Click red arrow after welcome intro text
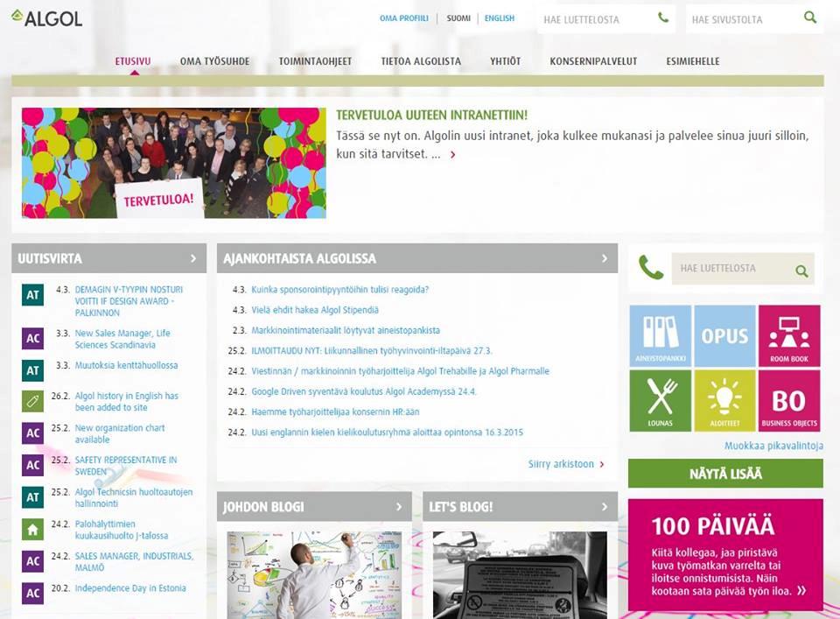 pos(452,154)
